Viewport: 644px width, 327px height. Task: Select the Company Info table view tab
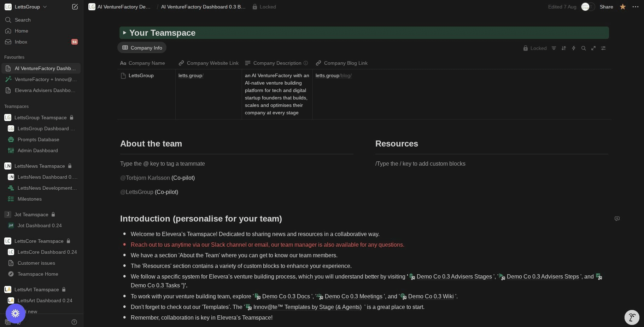click(142, 48)
